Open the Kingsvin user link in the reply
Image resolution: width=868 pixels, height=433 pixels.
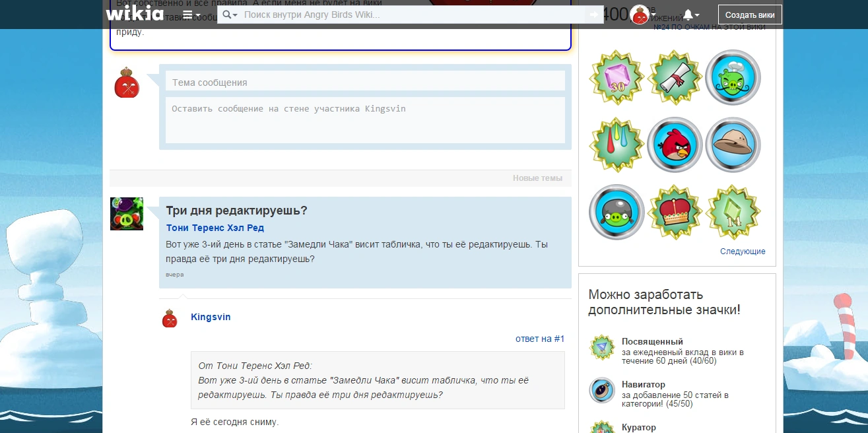(x=211, y=317)
